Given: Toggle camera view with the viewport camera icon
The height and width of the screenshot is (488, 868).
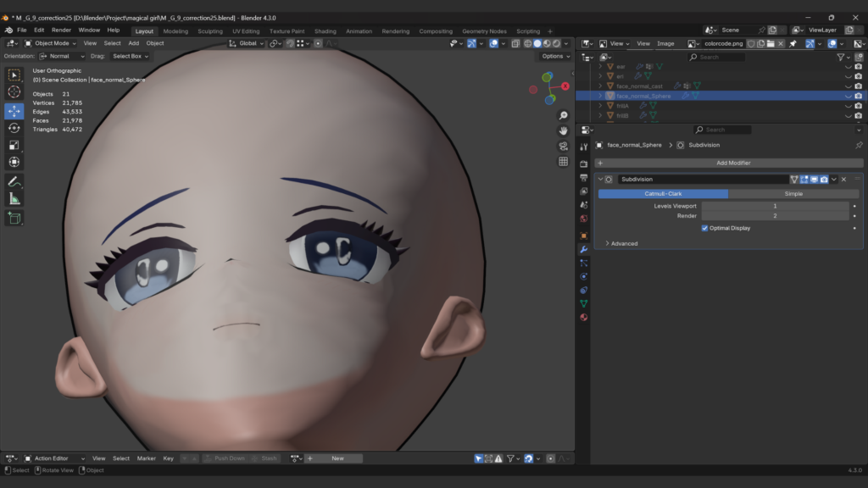Looking at the screenshot, I should [x=563, y=146].
